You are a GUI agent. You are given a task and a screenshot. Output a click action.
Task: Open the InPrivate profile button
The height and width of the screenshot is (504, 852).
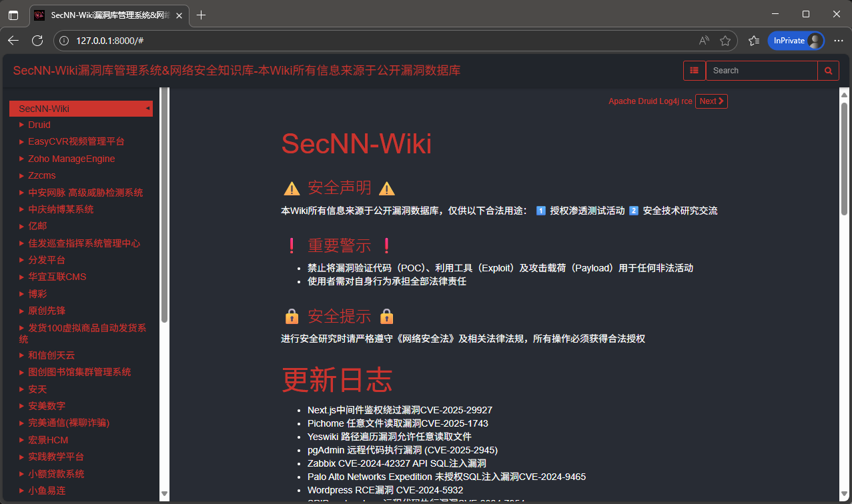(x=797, y=41)
